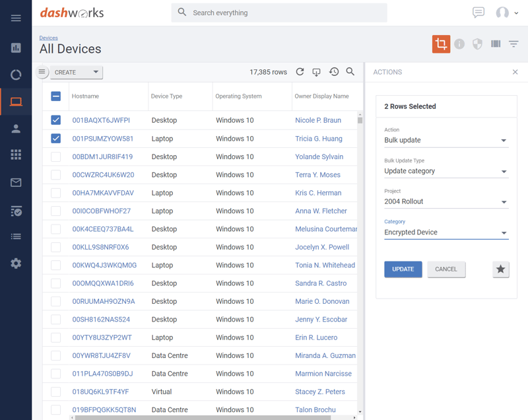This screenshot has height=420, width=528.
Task: Open hostname link 00KWQ4J3WKQM0G
Action: [x=104, y=265]
